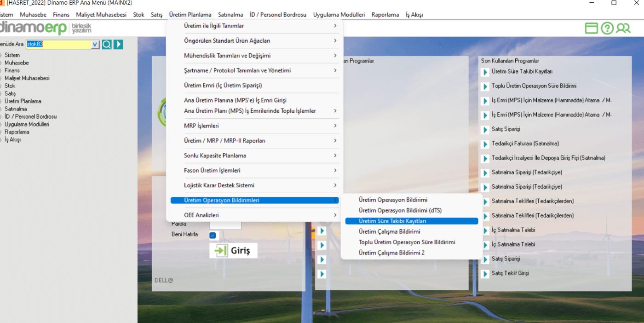The image size is (644, 323).
Task: Expand Ana Üretim Planı (MPS) İş Emirlerinde Toplu İşlemler
Action: click(254, 111)
